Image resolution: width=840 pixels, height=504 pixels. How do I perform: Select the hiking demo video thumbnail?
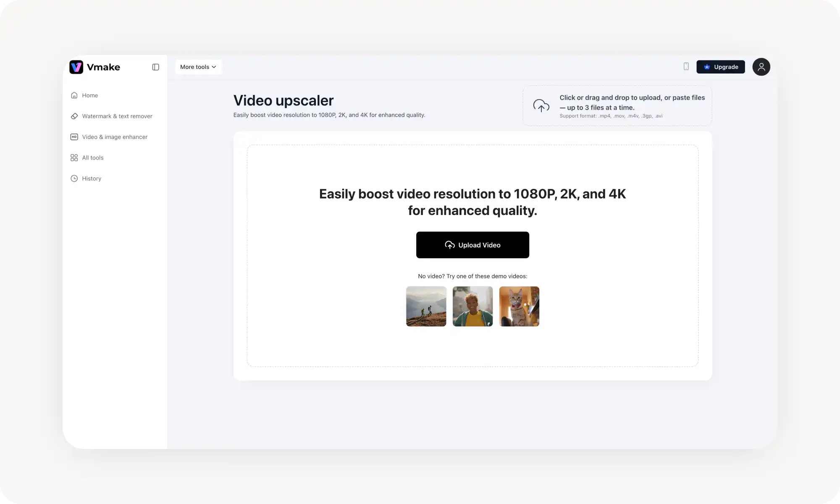426,306
